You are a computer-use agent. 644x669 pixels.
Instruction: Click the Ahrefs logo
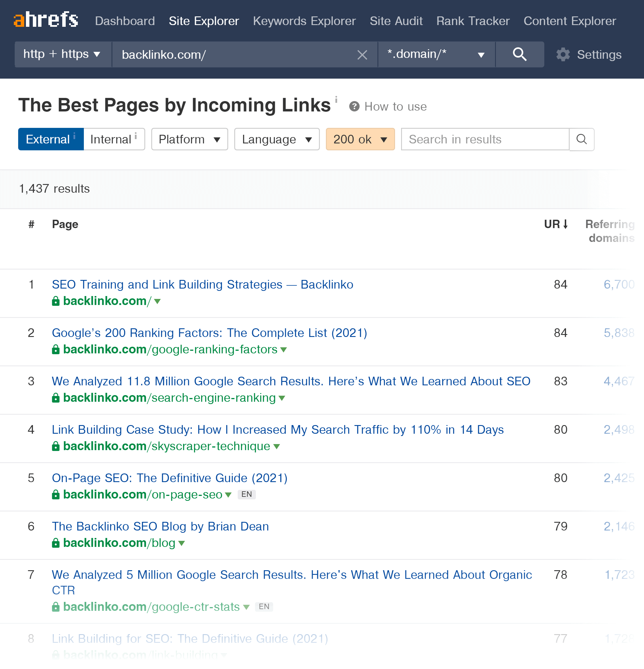[46, 20]
